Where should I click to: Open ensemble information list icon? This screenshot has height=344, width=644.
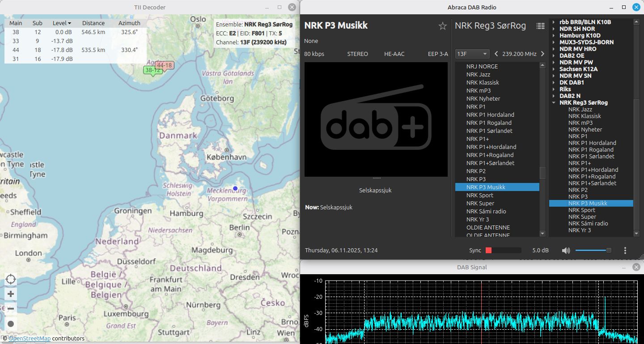(x=540, y=26)
